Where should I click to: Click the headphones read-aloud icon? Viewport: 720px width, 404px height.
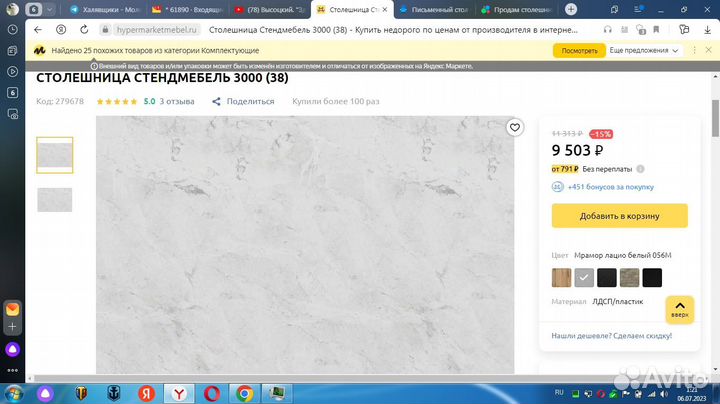click(x=608, y=29)
